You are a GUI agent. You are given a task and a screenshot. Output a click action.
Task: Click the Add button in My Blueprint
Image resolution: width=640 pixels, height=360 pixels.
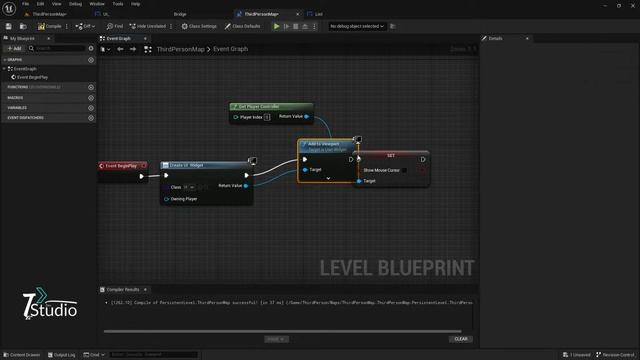coord(14,48)
